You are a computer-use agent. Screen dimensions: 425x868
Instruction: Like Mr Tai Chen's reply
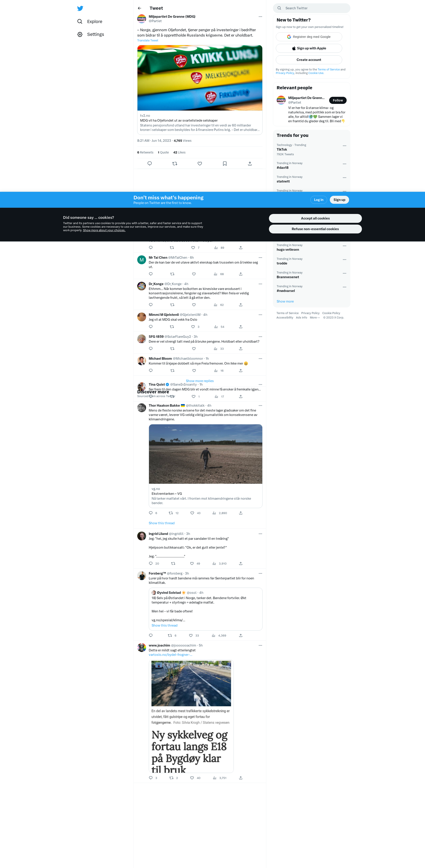click(x=194, y=274)
